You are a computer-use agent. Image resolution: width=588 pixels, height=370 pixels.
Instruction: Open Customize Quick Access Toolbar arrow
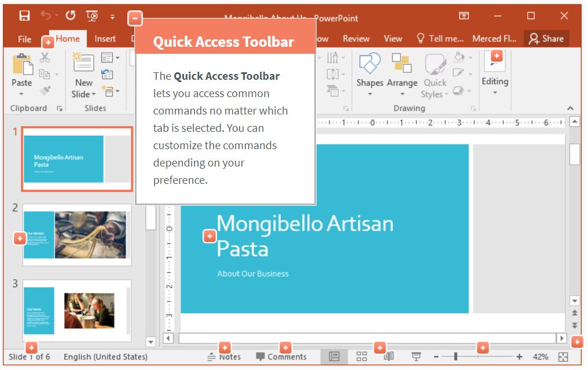(112, 17)
